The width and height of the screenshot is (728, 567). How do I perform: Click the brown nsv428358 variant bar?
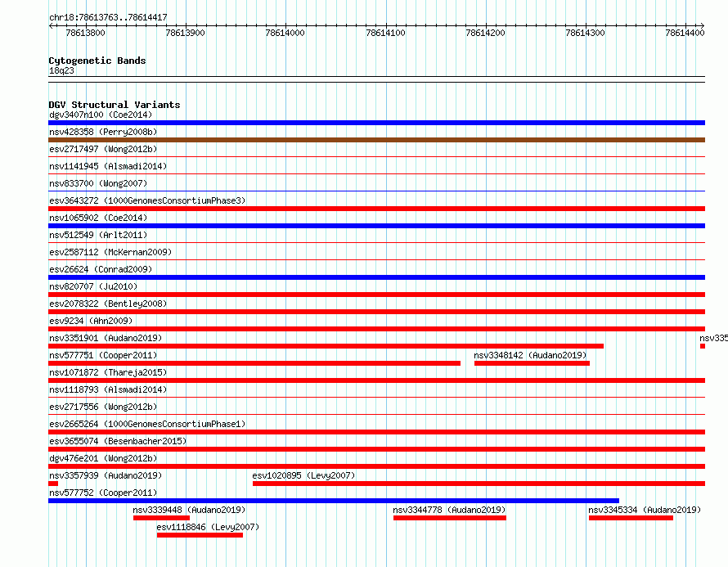pyautogui.click(x=376, y=140)
